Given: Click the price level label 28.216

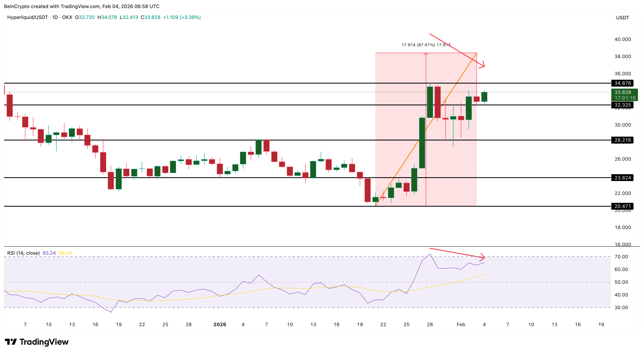Looking at the screenshot, I should [x=623, y=140].
